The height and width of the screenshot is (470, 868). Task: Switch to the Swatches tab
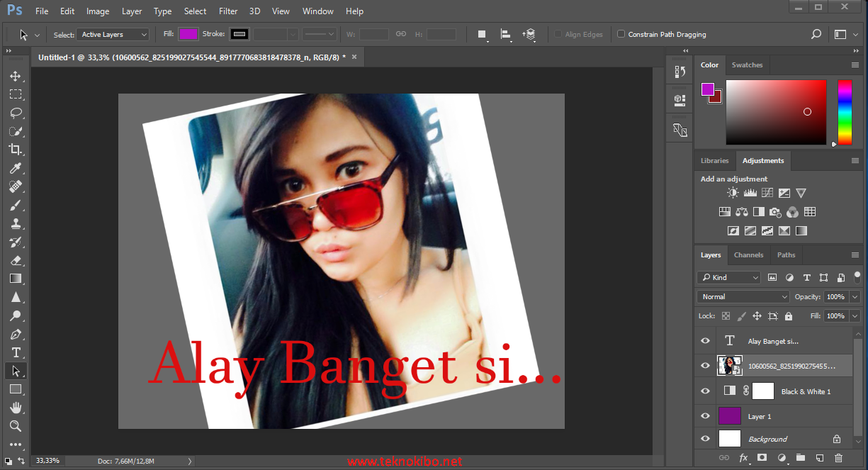coord(747,65)
